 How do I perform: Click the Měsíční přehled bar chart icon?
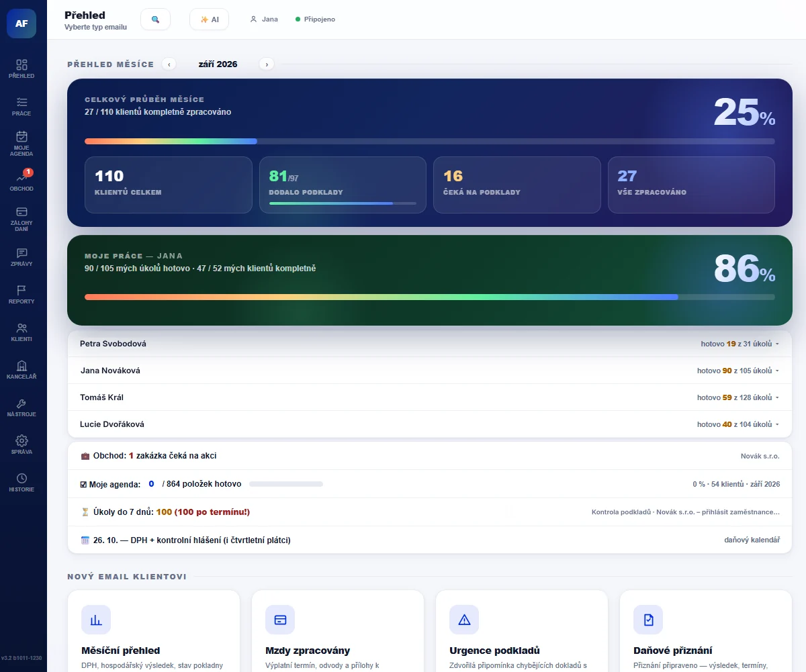(96, 620)
